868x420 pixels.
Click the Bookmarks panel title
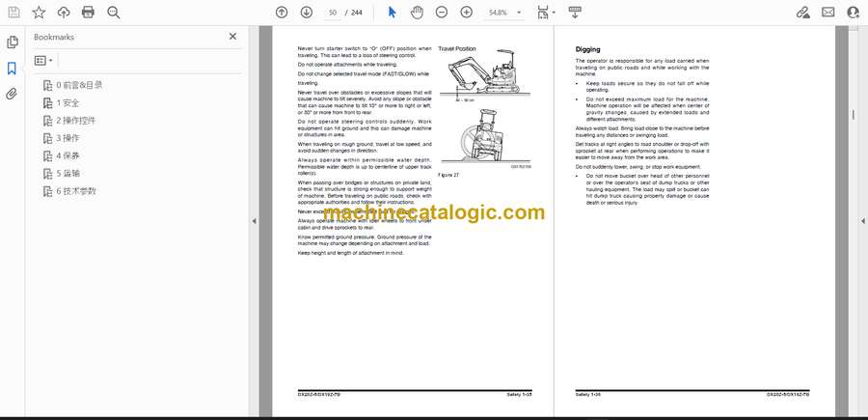tap(54, 37)
